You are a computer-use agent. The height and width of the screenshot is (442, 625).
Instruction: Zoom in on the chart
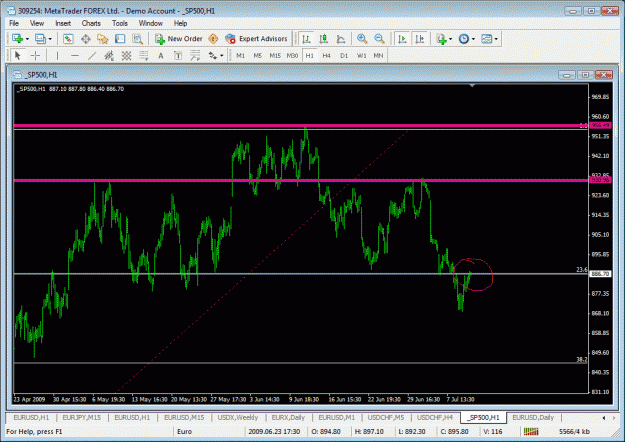362,39
